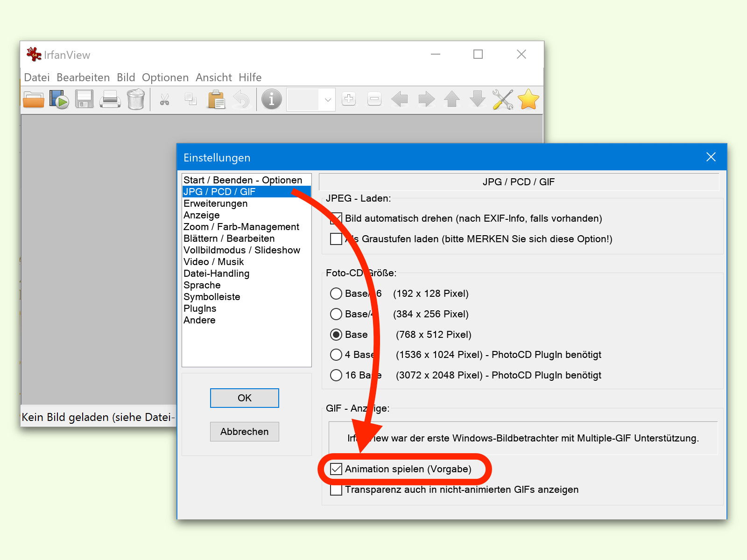Image resolution: width=747 pixels, height=560 pixels.
Task: Select 'Video / Musik' category
Action: (247, 262)
